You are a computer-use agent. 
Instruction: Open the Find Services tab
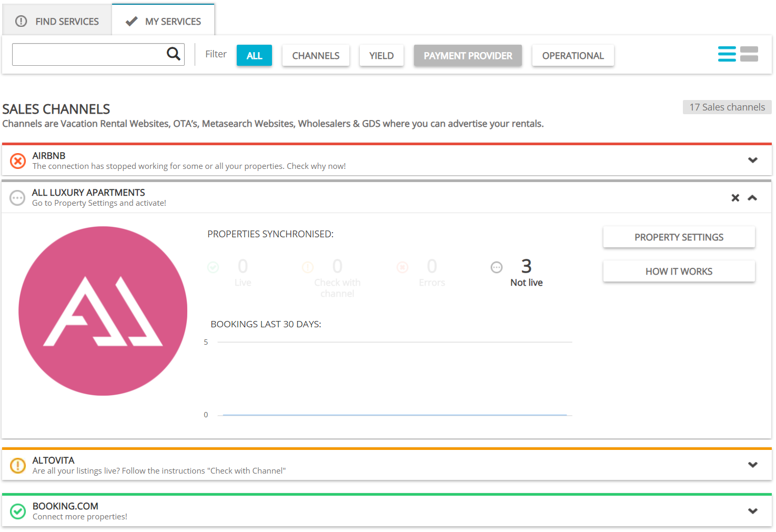[x=57, y=21]
